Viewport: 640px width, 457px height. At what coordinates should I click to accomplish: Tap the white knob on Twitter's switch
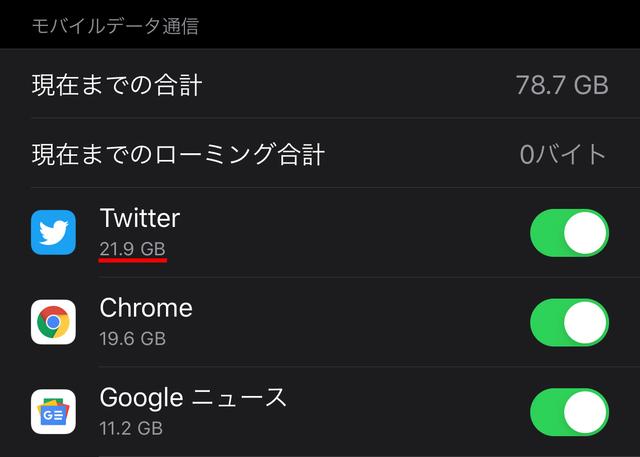pos(585,233)
